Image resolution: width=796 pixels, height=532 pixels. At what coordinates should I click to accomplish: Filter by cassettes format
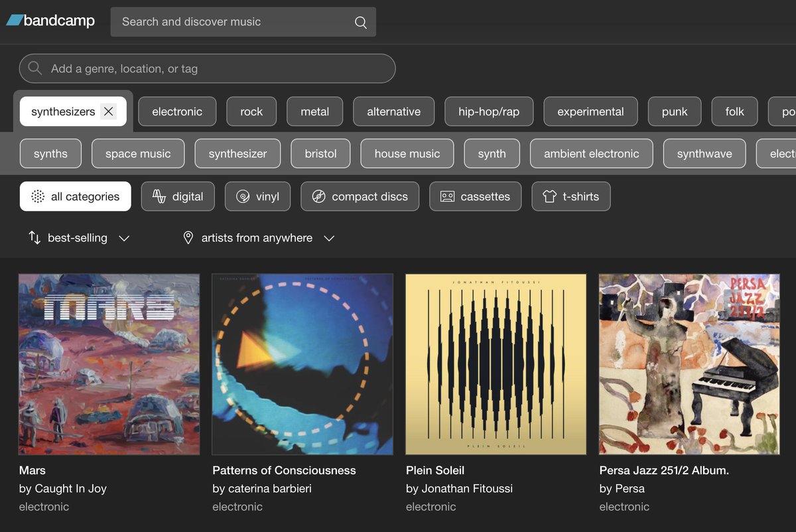click(476, 196)
